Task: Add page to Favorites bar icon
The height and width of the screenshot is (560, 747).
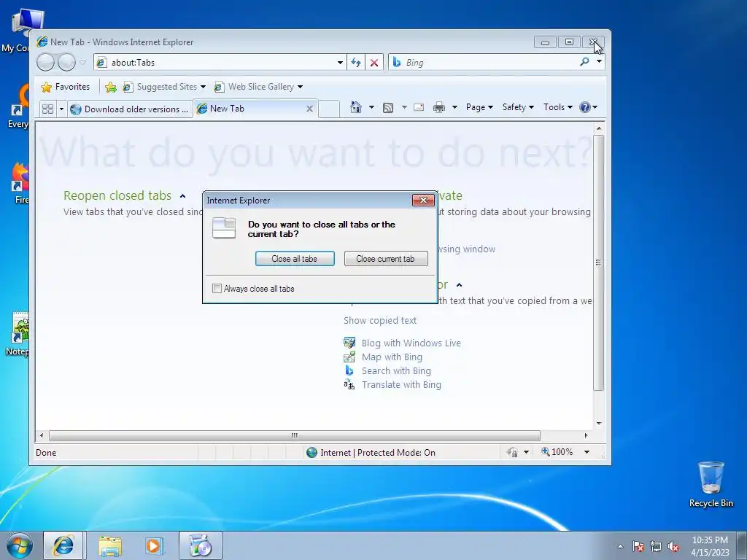Action: 111,87
